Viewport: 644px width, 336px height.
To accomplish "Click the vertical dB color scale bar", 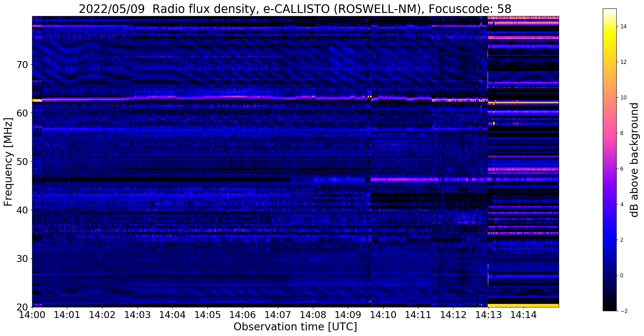I will pos(609,160).
